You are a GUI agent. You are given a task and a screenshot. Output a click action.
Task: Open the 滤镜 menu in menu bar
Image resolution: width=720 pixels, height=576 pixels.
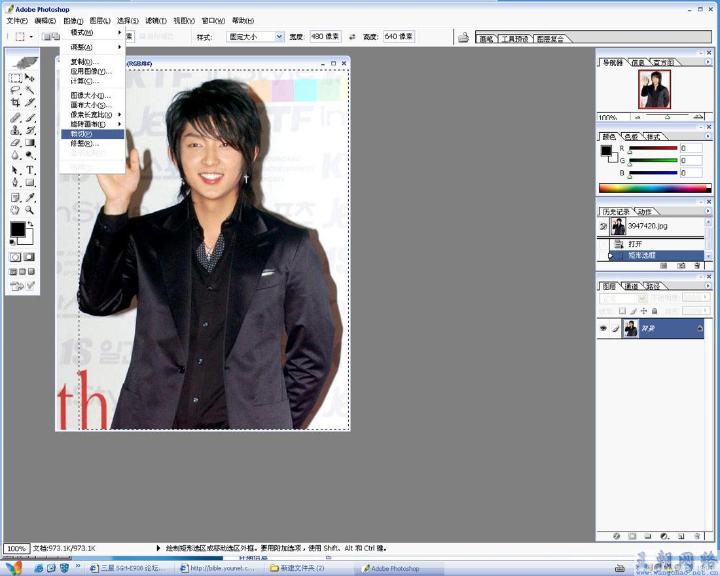pos(156,21)
